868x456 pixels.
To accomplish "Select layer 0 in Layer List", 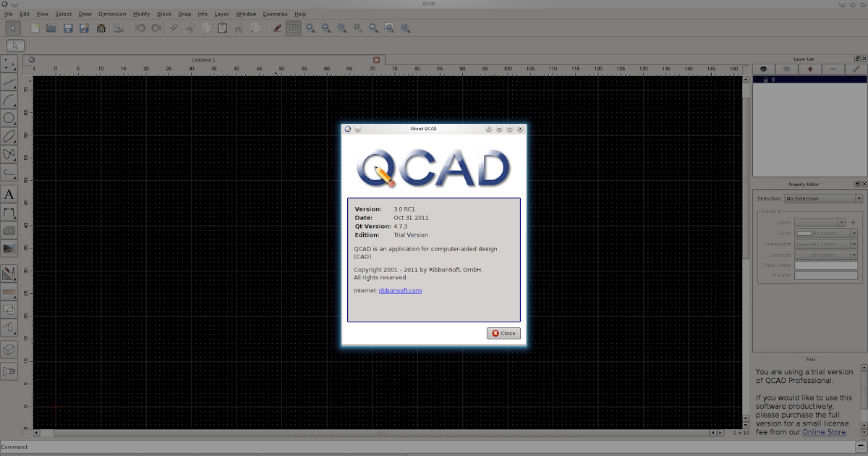I will click(x=809, y=80).
